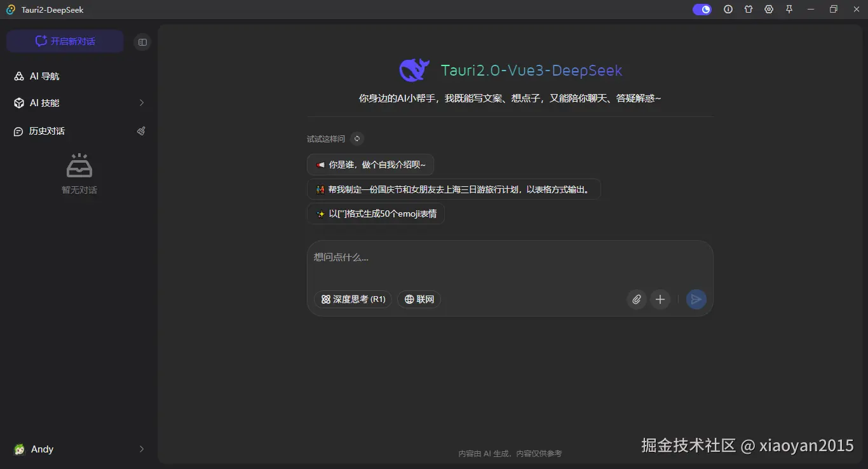The image size is (868, 469).
Task: Expand the AI 技能 section
Action: pos(79,102)
